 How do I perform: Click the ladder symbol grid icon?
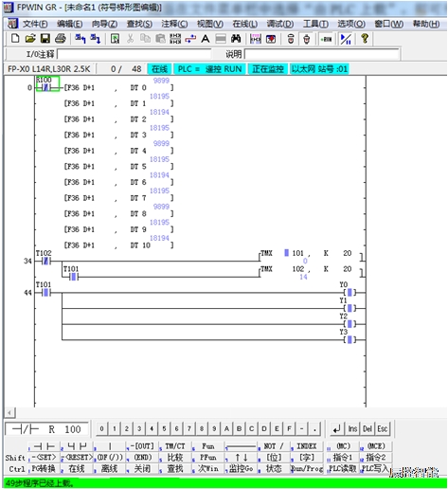point(175,39)
